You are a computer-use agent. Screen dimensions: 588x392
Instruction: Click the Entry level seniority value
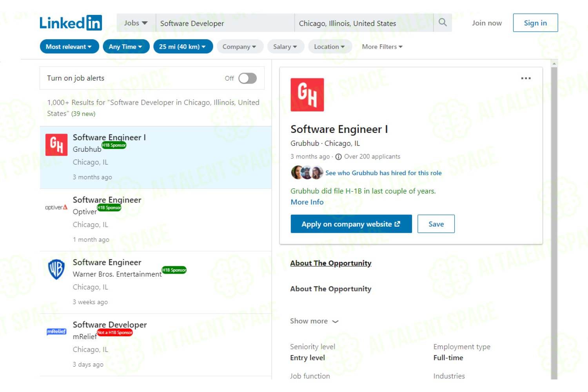(307, 358)
